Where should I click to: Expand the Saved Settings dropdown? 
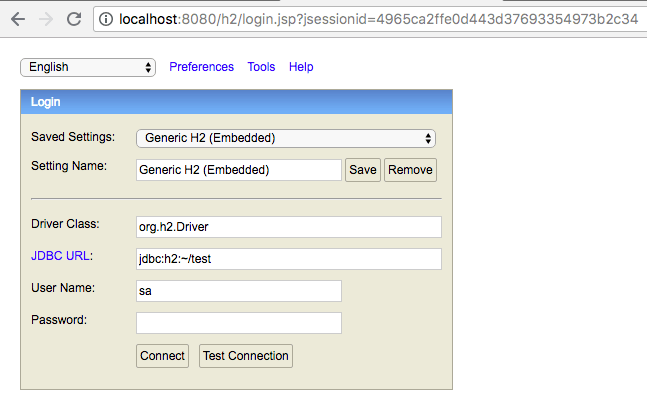pos(286,138)
